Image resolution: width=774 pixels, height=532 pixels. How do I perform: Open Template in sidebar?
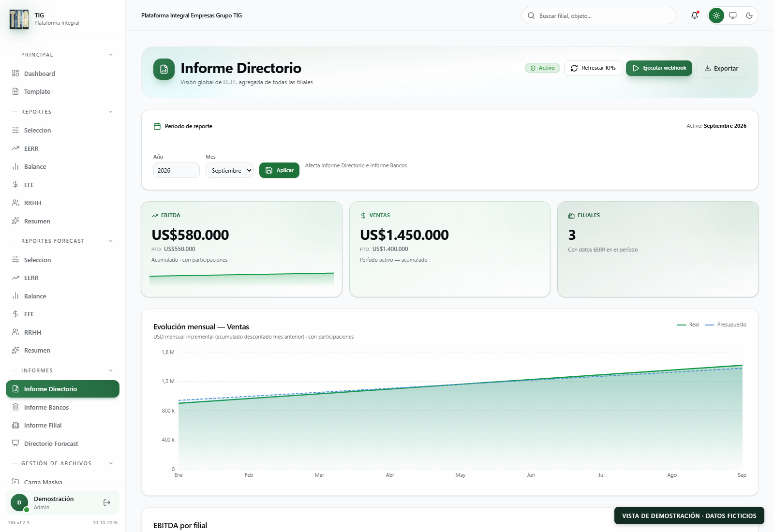click(x=62, y=91)
